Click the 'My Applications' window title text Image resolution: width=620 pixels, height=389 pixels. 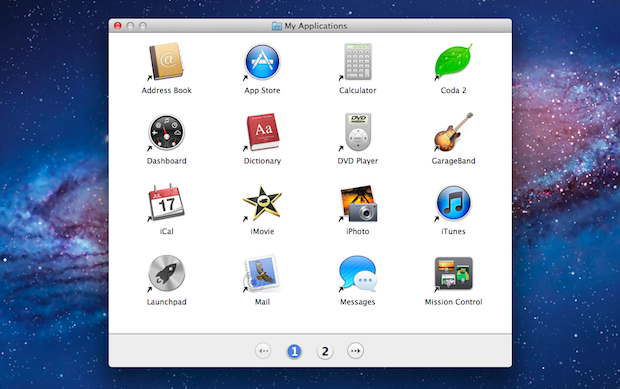coord(316,26)
